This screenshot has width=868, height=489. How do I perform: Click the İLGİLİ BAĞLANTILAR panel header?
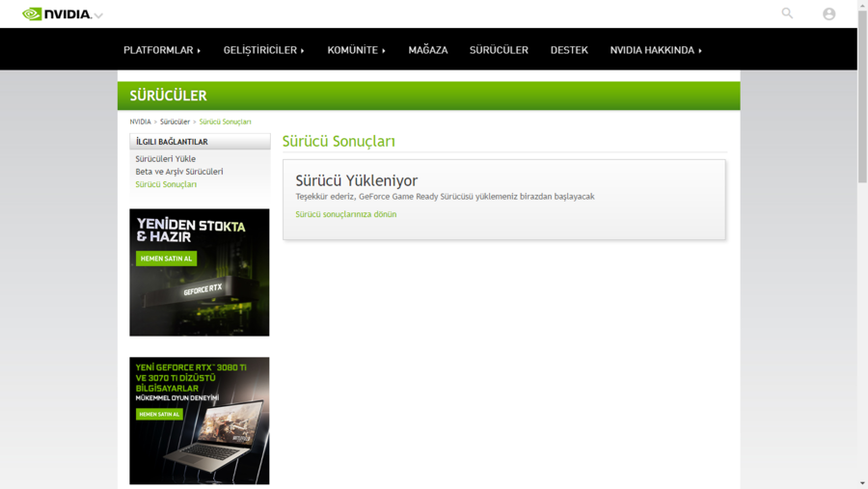(200, 142)
